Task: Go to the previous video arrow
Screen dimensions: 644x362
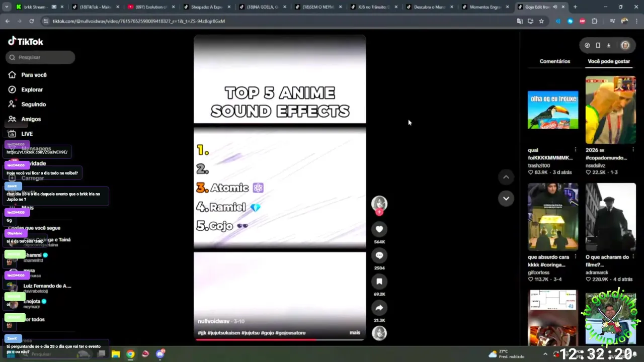Action: [x=506, y=177]
